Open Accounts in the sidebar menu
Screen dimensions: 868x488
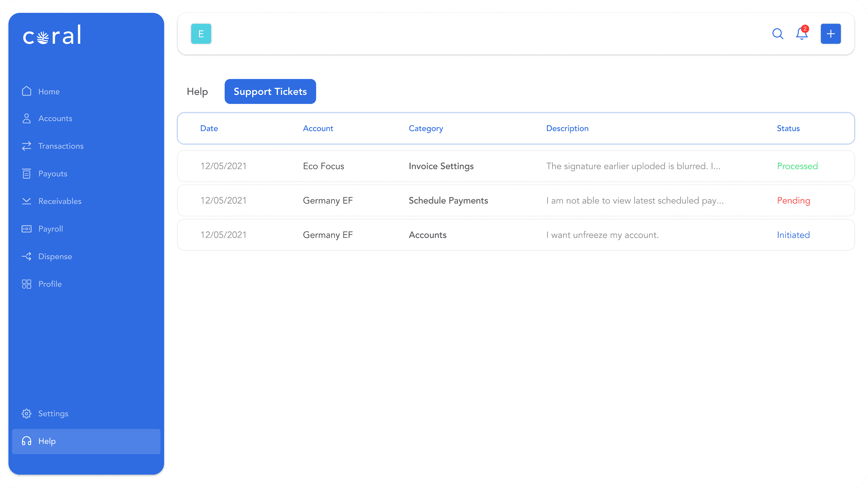pyautogui.click(x=55, y=119)
